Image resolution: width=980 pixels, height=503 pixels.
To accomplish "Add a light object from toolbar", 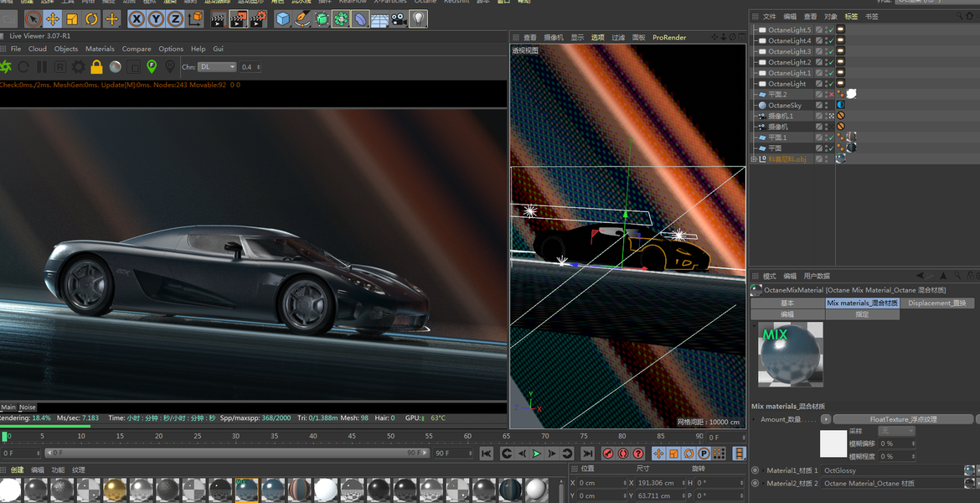I will point(418,18).
